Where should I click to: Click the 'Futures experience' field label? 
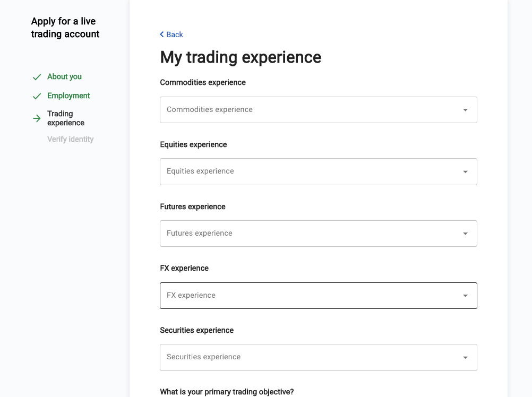[193, 206]
